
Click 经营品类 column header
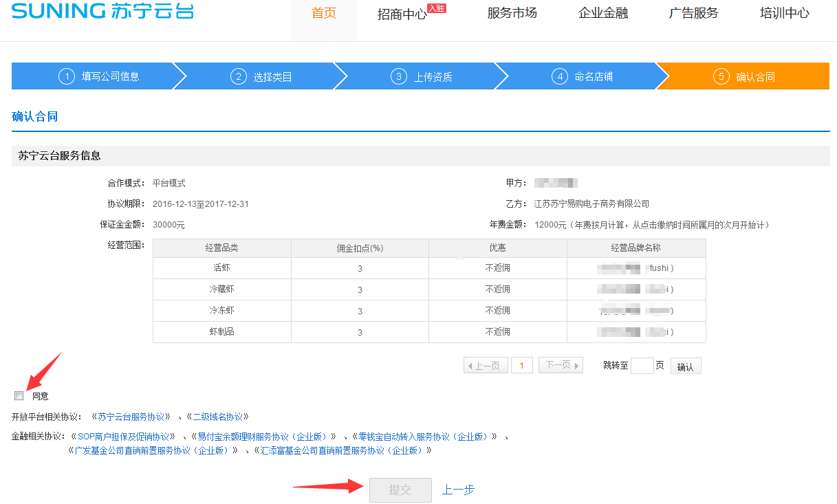(x=222, y=248)
